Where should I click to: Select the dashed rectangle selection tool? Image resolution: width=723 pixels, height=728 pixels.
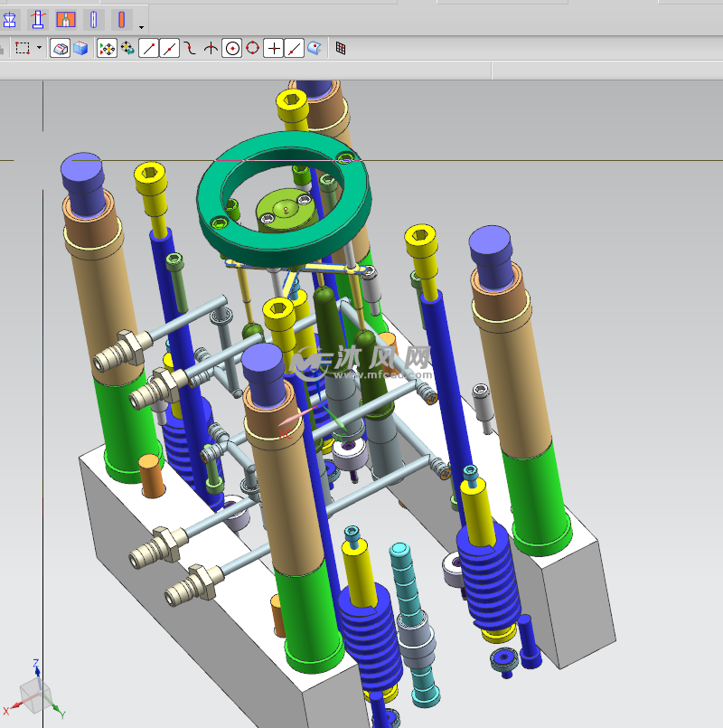pos(23,48)
